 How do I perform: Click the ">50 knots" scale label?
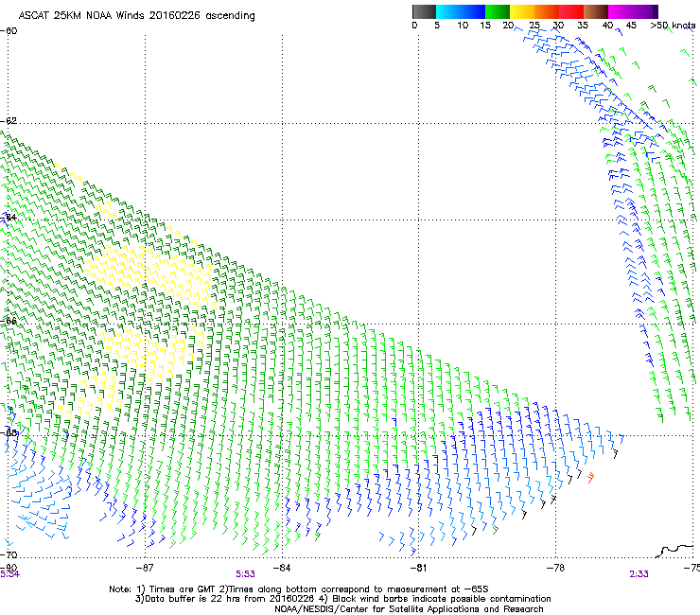(x=673, y=26)
